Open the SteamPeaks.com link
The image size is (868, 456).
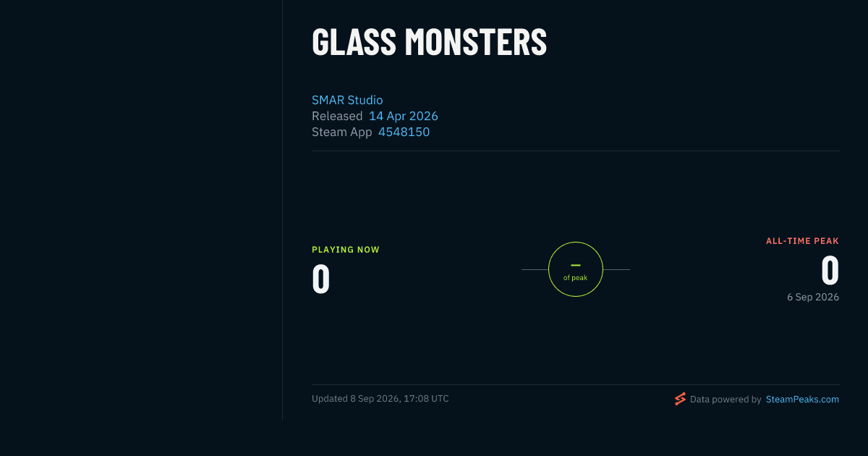(x=802, y=399)
